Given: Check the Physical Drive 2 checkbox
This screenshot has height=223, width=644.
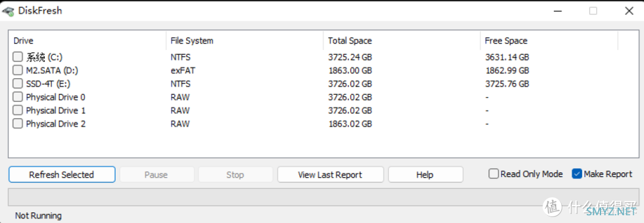Looking at the screenshot, I should 18,123.
